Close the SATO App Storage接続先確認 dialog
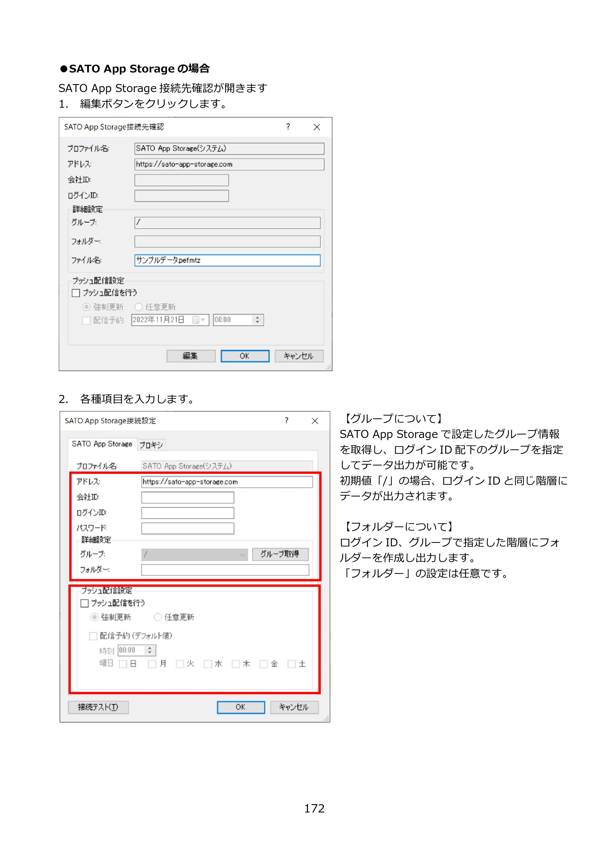The image size is (614, 868). 317,127
